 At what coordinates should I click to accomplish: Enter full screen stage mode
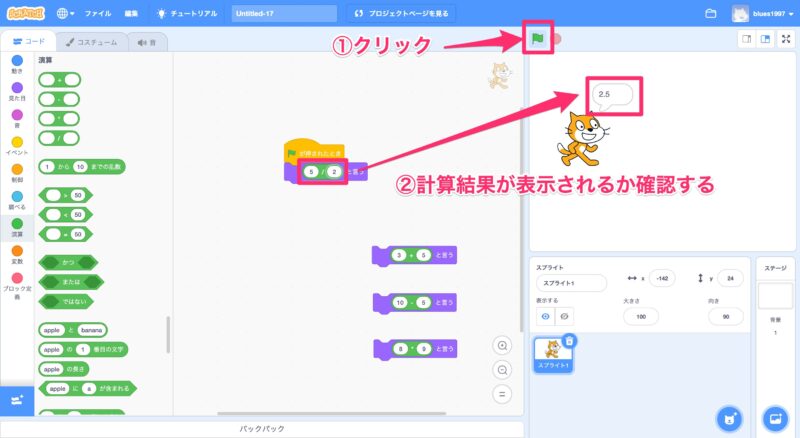click(784, 40)
